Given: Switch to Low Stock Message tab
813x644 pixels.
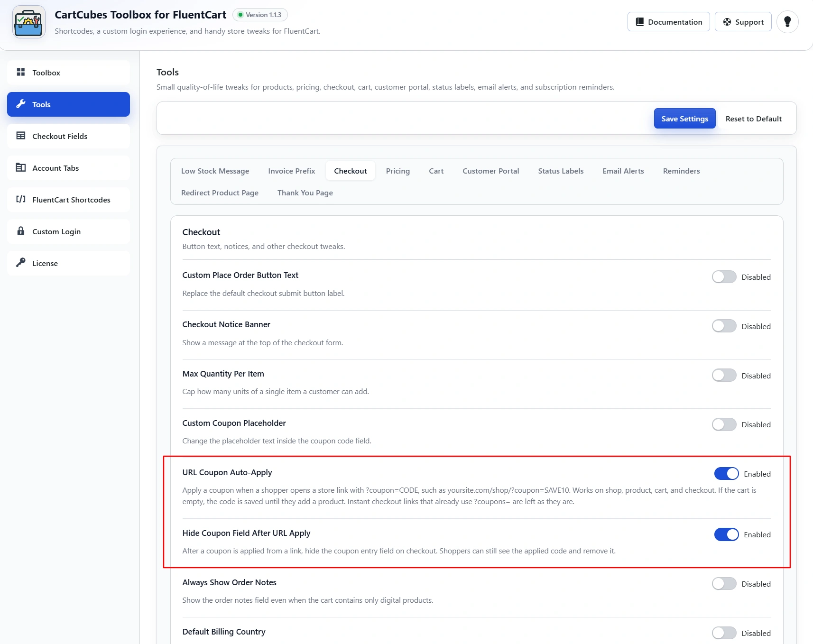Looking at the screenshot, I should point(215,171).
